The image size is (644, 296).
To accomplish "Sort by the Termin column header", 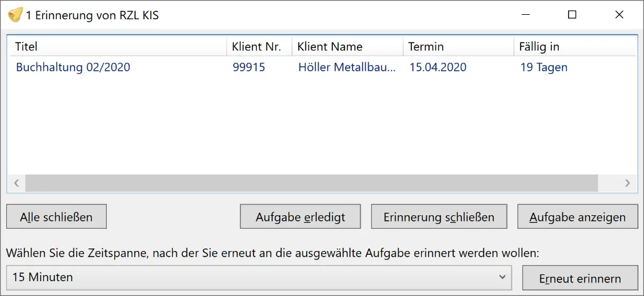I will tap(458, 47).
